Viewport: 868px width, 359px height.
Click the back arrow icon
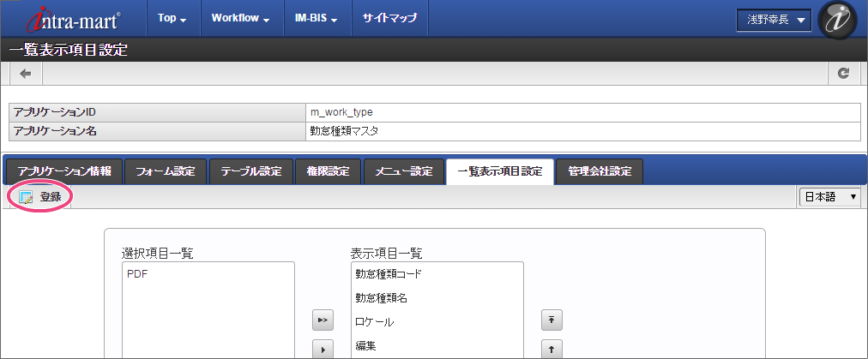coord(26,74)
